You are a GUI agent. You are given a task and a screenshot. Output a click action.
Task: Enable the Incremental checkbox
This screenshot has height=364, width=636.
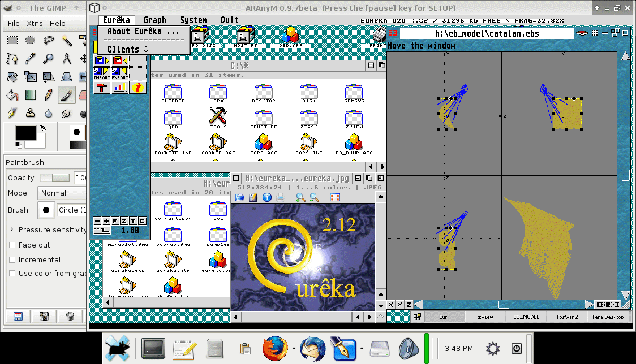12,259
